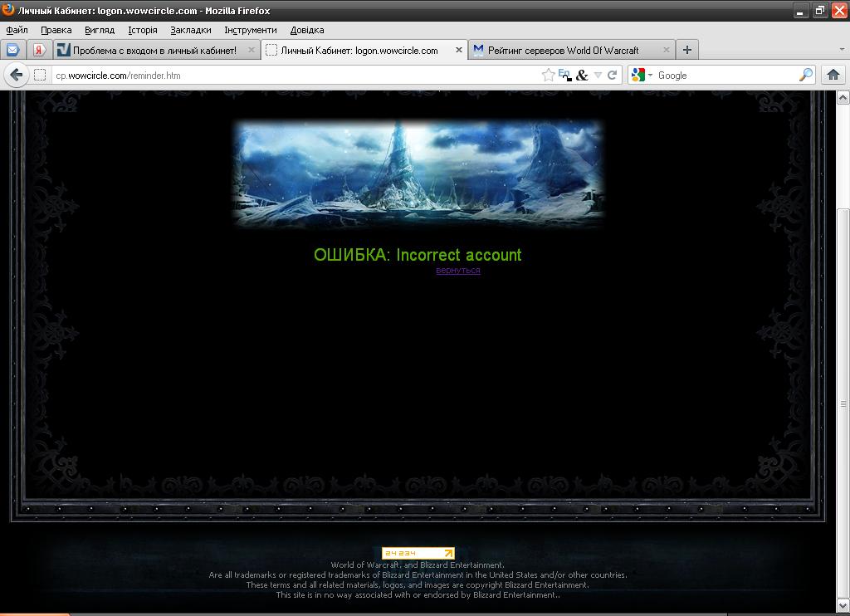Open the Закладки menu
This screenshot has height=616, width=850.
190,30
